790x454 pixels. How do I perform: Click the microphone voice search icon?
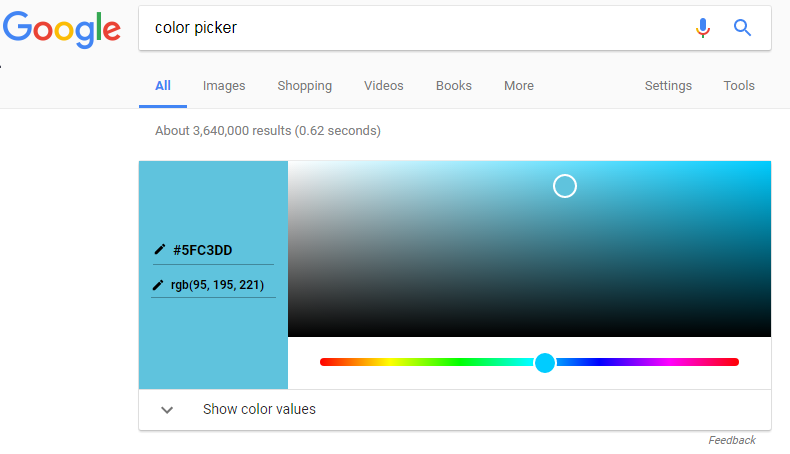pos(703,28)
